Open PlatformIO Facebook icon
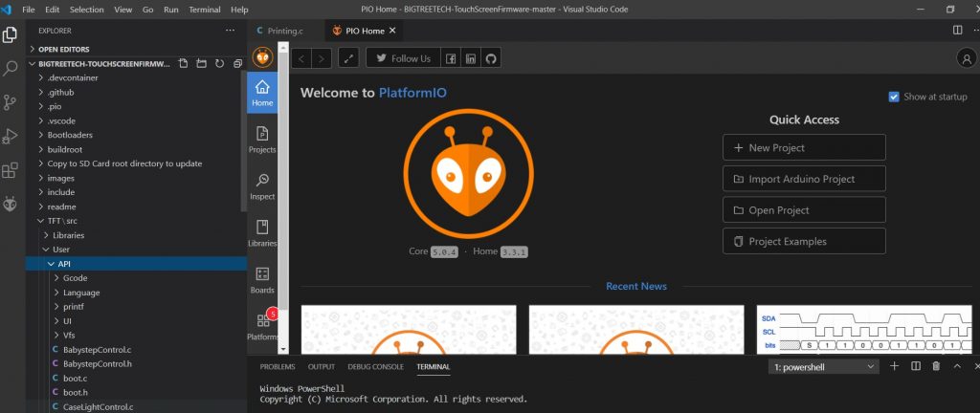 pos(450,58)
